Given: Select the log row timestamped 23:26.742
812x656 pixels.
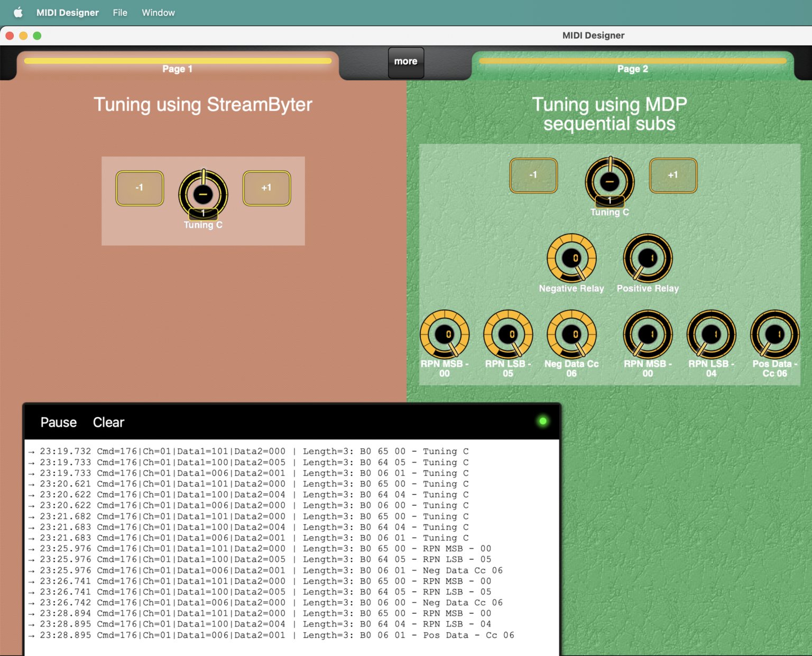Looking at the screenshot, I should (x=265, y=603).
